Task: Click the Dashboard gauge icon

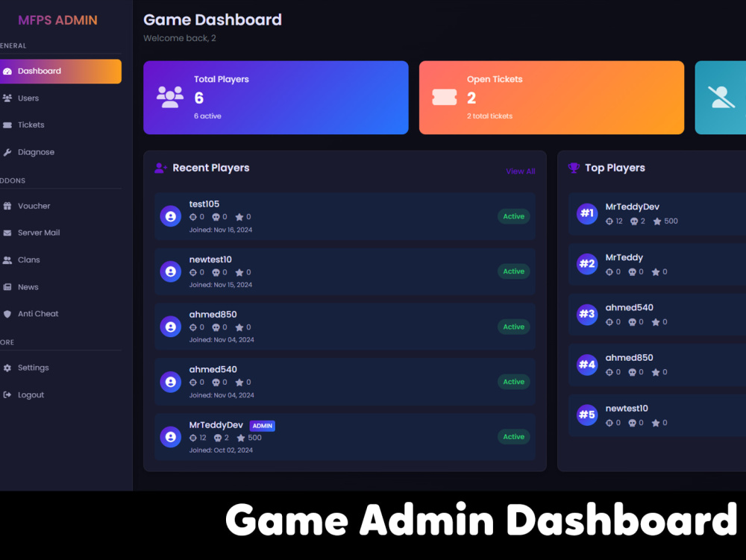Action: click(7, 72)
